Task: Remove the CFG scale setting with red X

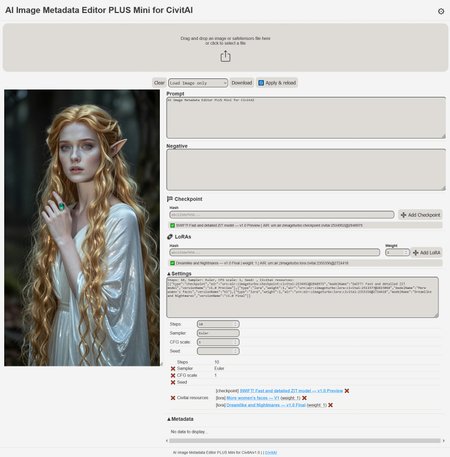Action: pos(173,376)
